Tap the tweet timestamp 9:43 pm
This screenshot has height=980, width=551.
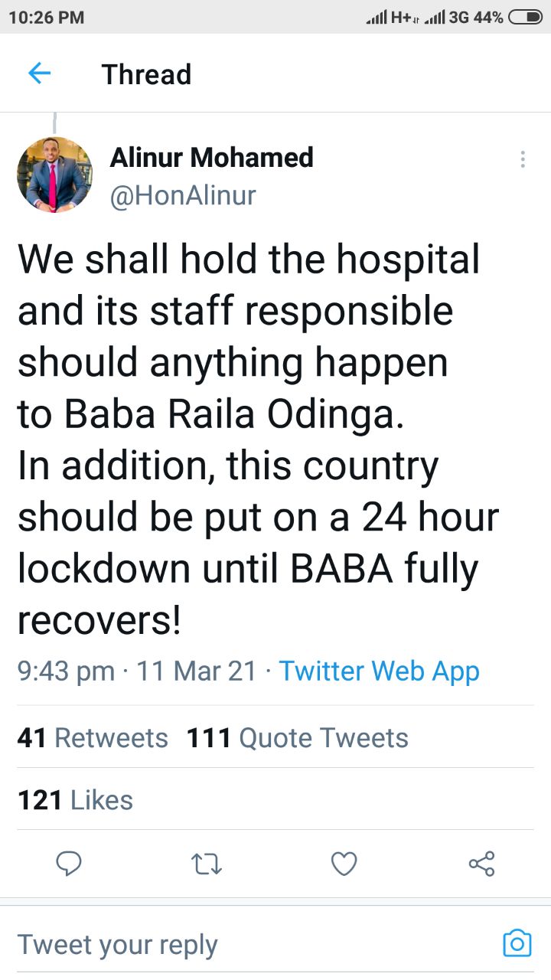click(x=66, y=671)
